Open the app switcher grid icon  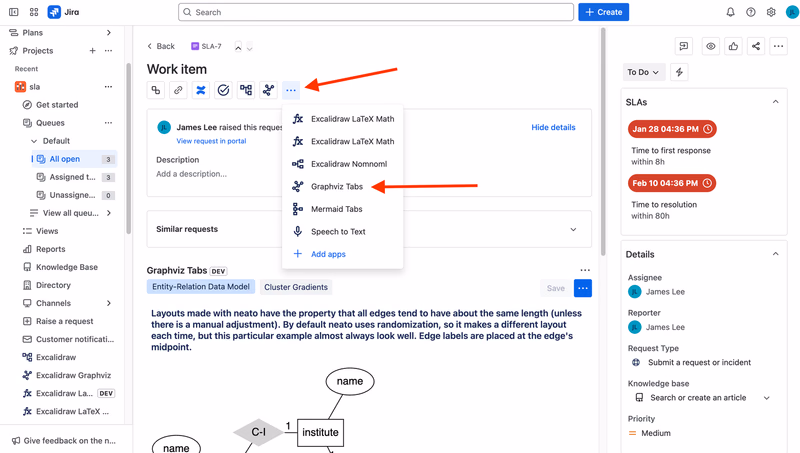(x=34, y=12)
